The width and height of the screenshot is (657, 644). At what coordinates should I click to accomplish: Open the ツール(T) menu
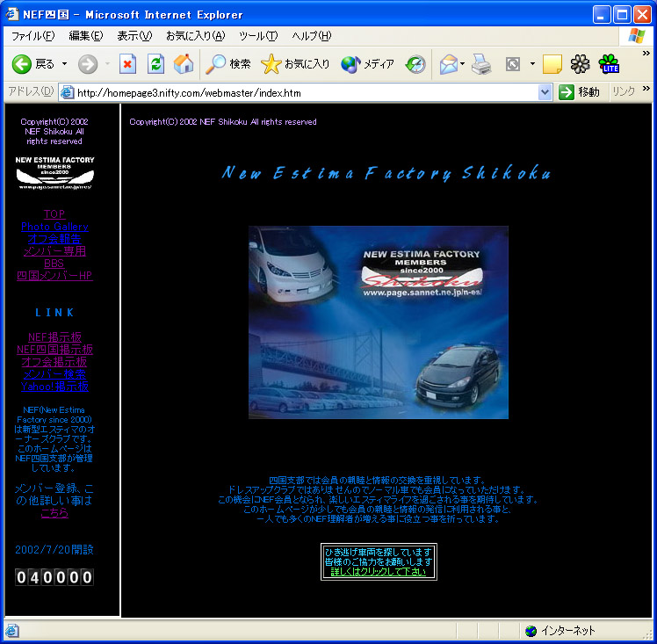coord(258,36)
